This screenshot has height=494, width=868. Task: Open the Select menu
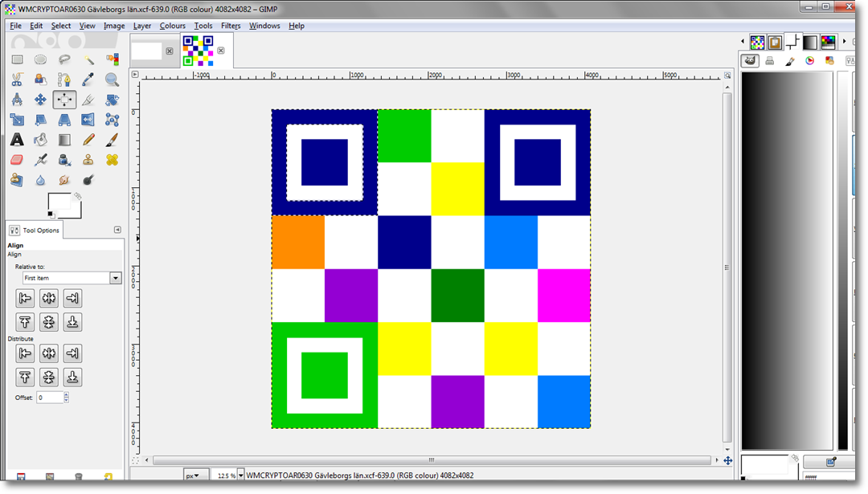click(61, 26)
